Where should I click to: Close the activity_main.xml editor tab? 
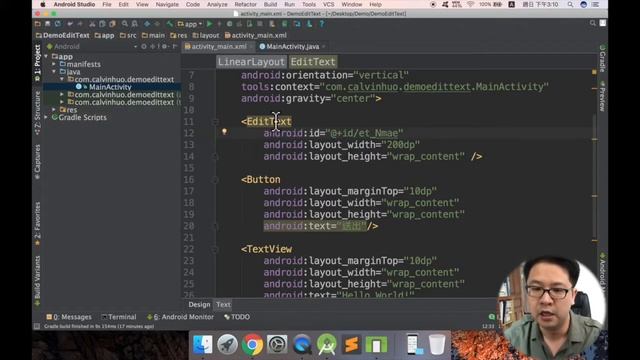251,47
